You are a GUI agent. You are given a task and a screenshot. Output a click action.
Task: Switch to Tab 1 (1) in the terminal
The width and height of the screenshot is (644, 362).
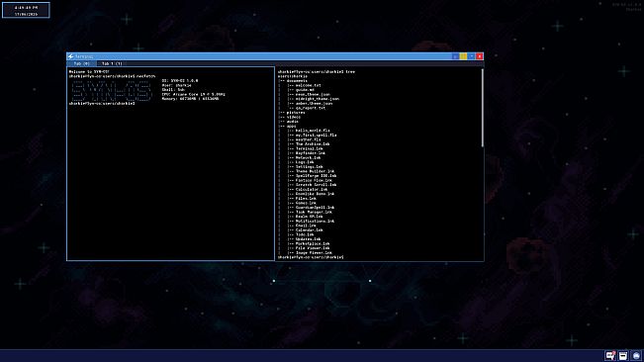(112, 63)
